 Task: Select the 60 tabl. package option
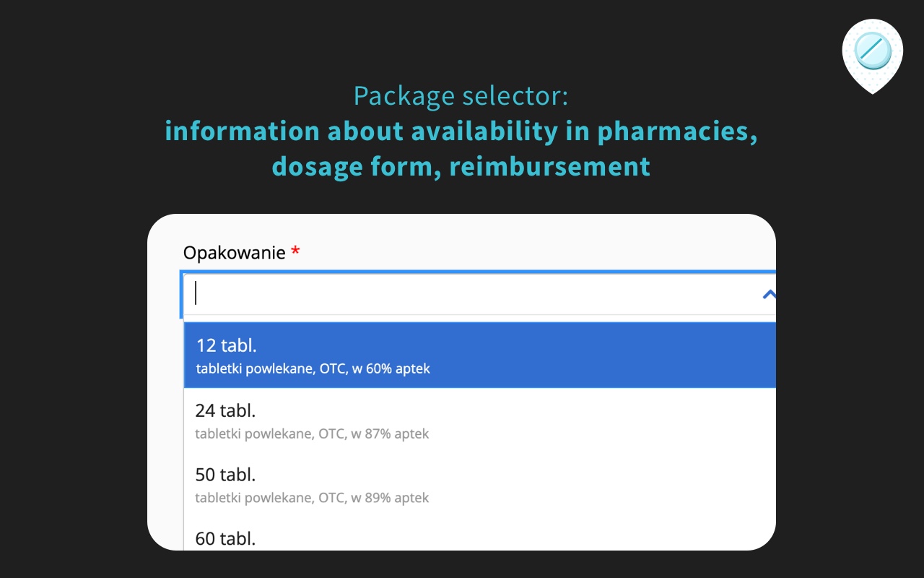pyautogui.click(x=225, y=538)
